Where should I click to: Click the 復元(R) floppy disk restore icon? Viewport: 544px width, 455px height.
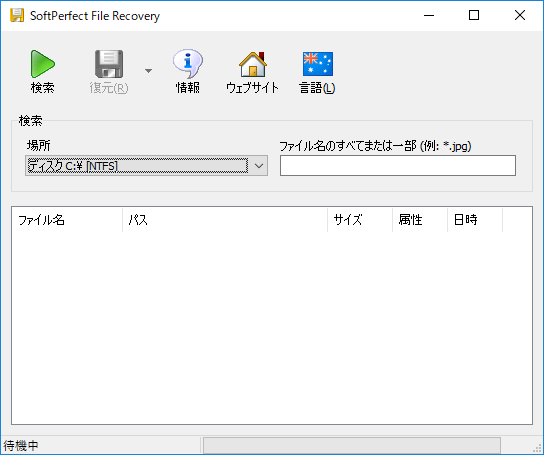coord(109,64)
